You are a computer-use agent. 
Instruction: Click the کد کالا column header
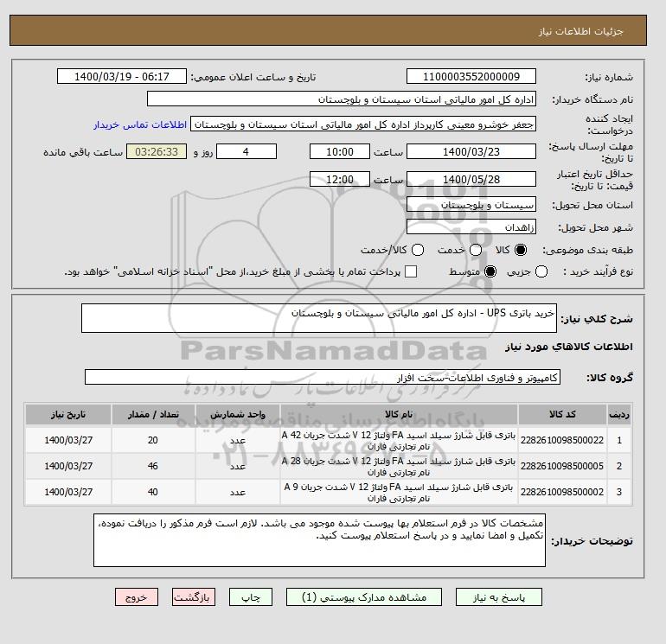562,414
